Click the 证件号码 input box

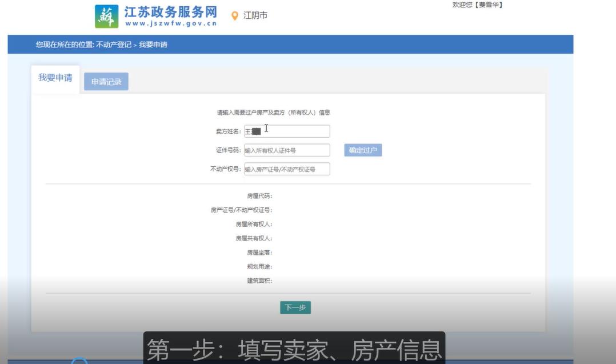tap(286, 150)
